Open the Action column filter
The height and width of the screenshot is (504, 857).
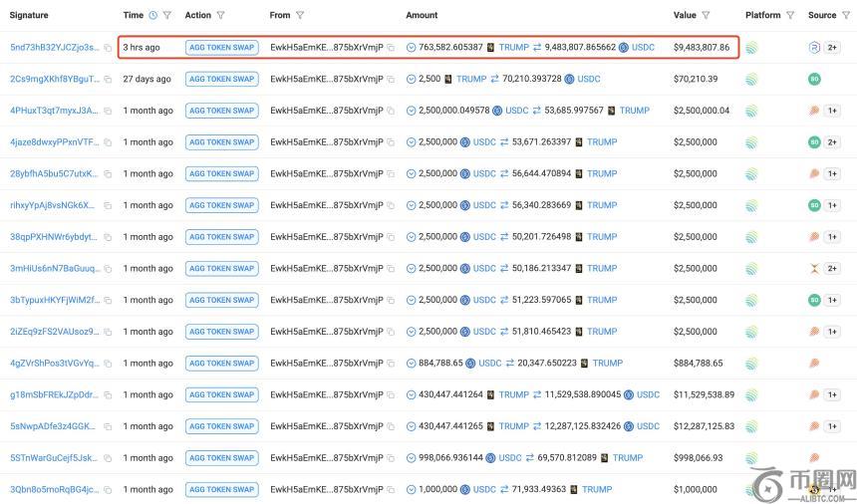point(220,16)
